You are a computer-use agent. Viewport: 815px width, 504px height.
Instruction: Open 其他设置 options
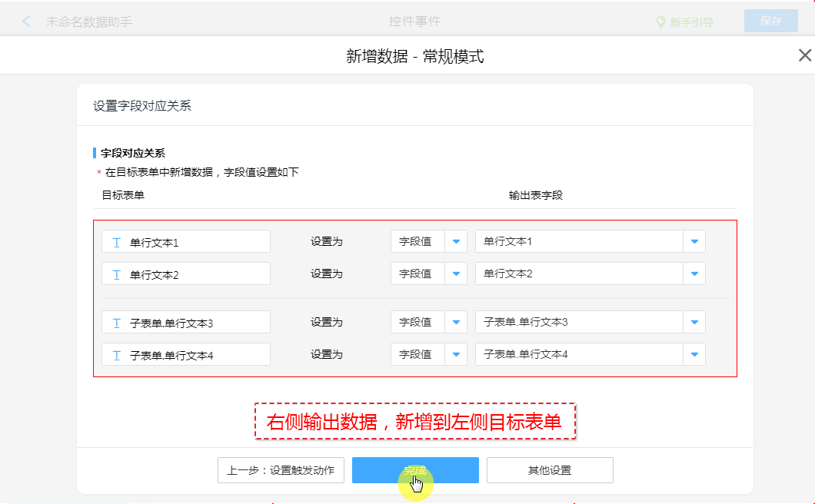[550, 470]
